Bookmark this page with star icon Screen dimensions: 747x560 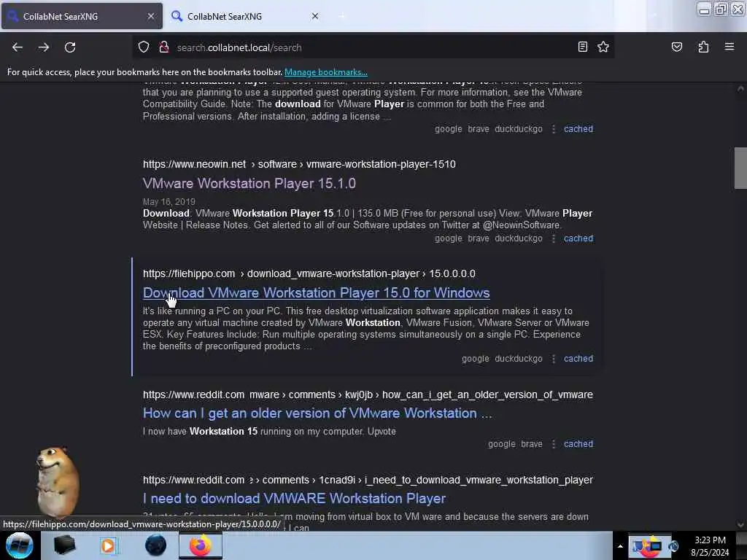(x=603, y=47)
